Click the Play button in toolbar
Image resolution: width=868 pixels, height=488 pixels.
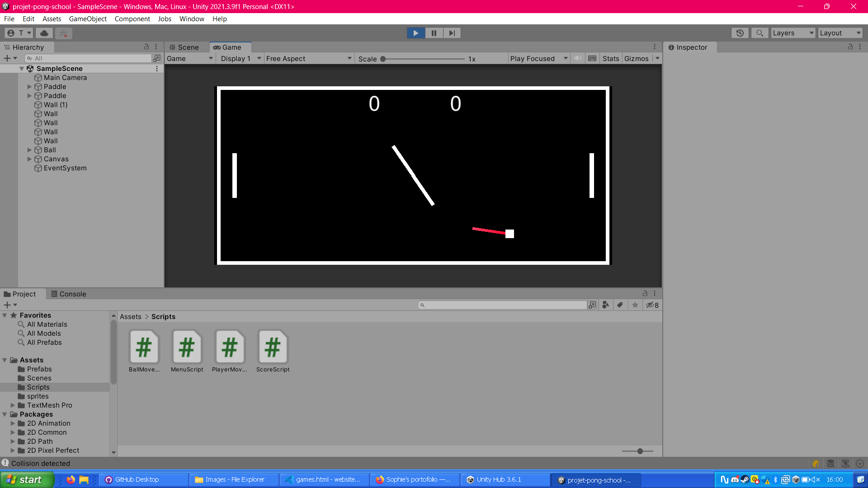pyautogui.click(x=415, y=33)
